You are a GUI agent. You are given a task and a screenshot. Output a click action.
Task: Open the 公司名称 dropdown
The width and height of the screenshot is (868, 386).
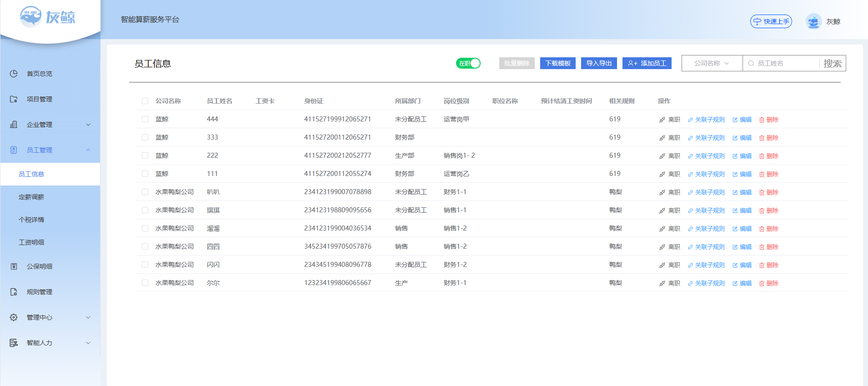point(712,63)
